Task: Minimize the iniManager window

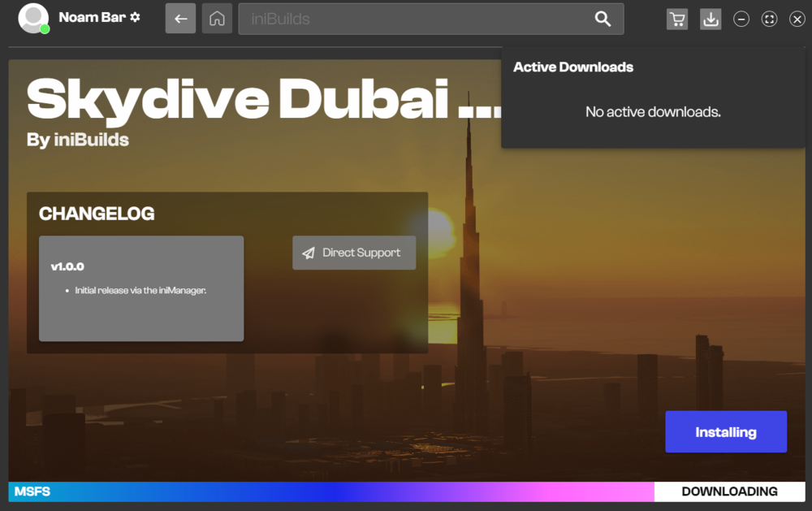Action: 741,19
